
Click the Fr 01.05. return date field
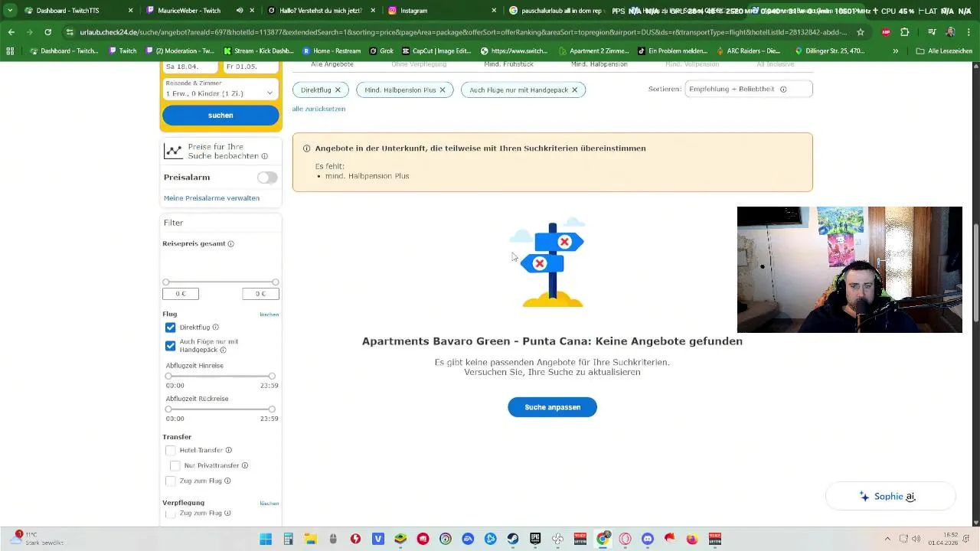point(250,67)
